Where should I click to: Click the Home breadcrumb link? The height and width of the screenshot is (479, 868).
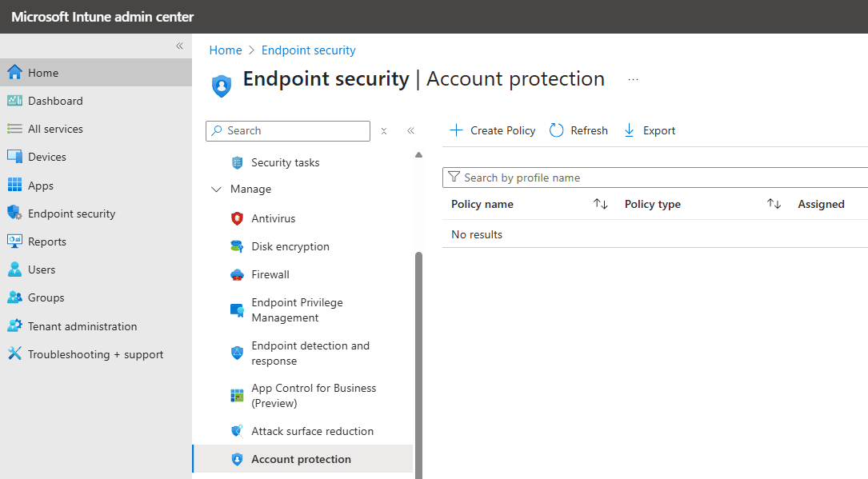(x=226, y=50)
